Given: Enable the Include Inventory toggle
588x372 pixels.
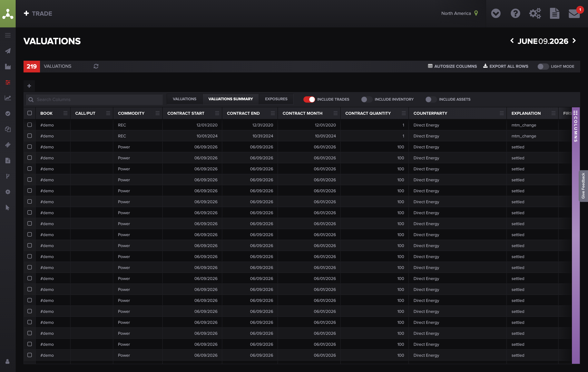Looking at the screenshot, I should click(367, 99).
